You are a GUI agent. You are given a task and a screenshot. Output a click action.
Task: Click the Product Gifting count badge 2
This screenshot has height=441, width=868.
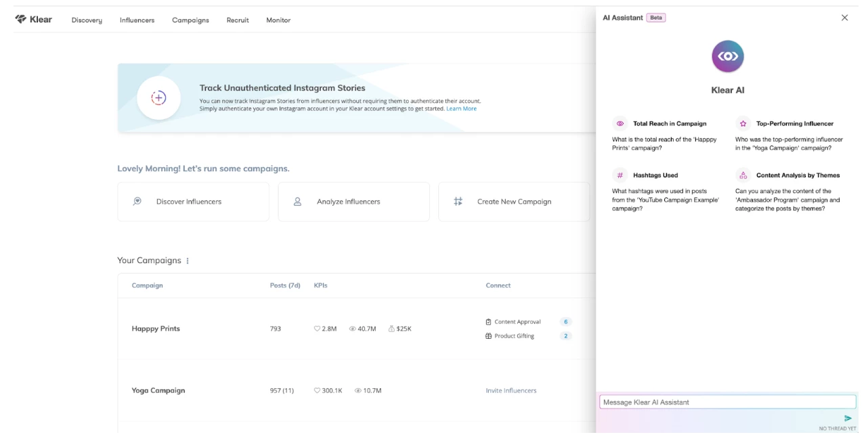pyautogui.click(x=566, y=336)
